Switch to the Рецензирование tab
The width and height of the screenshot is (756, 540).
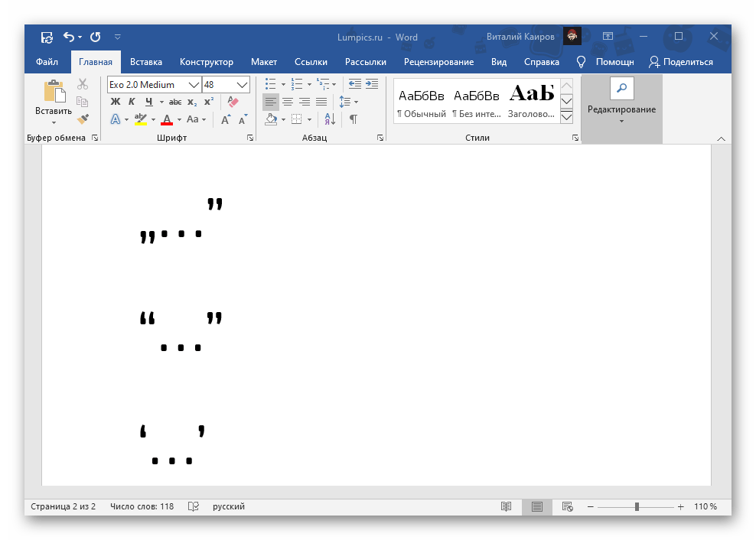click(438, 62)
